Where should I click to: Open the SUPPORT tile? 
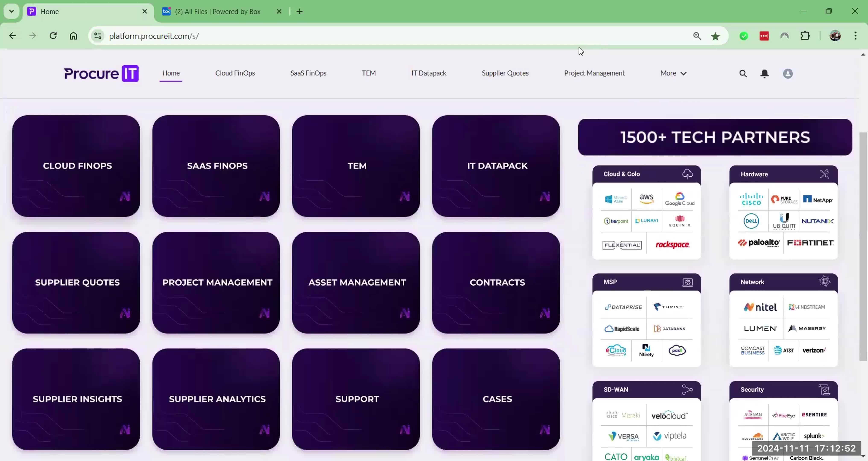pyautogui.click(x=356, y=399)
